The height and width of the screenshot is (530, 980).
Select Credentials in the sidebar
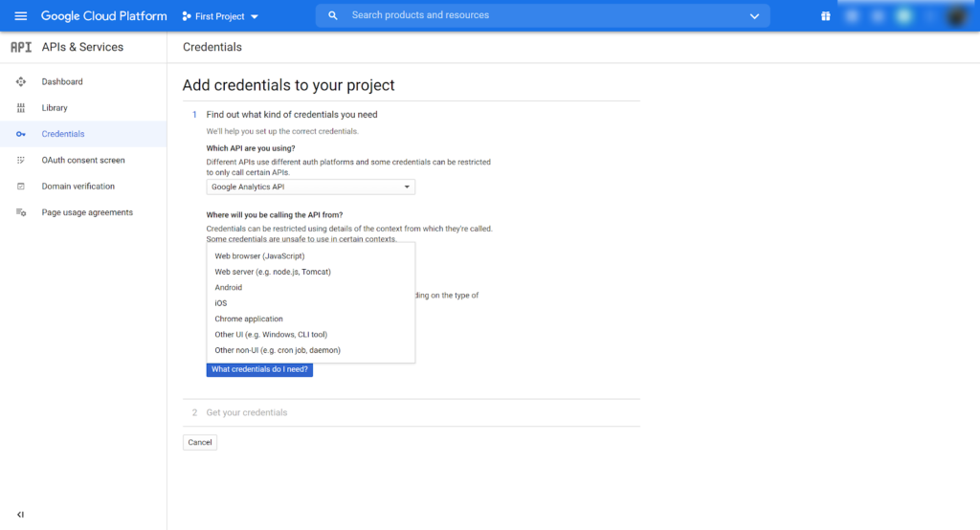pos(83,134)
